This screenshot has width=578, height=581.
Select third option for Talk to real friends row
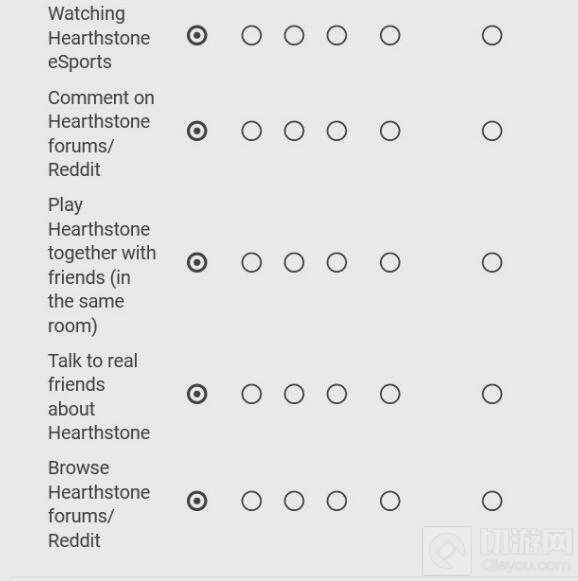coord(294,394)
